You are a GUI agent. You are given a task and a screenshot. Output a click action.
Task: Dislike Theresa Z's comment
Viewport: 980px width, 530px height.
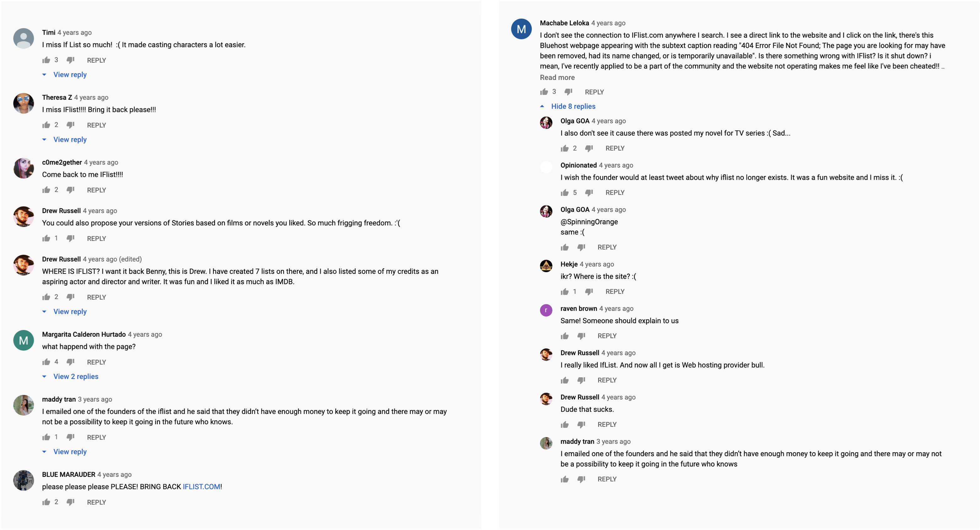pos(70,125)
